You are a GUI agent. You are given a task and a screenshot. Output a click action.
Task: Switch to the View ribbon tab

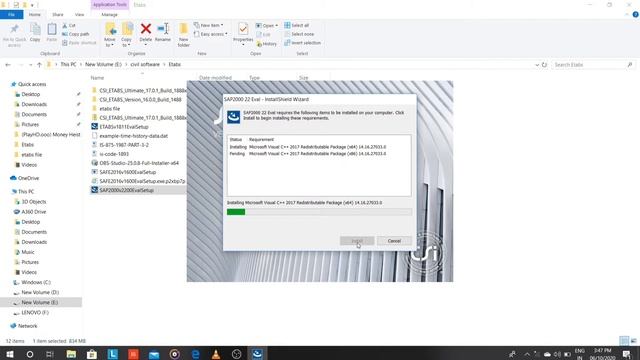point(79,15)
